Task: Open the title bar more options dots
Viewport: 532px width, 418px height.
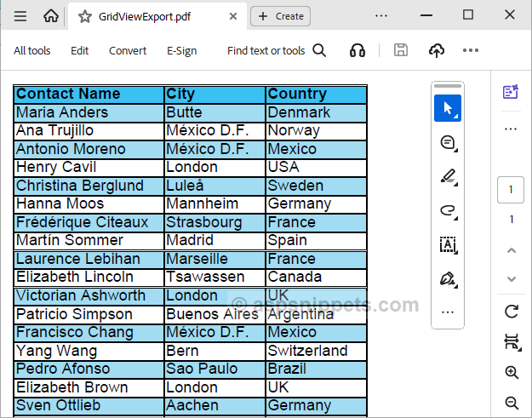Action: (x=381, y=15)
